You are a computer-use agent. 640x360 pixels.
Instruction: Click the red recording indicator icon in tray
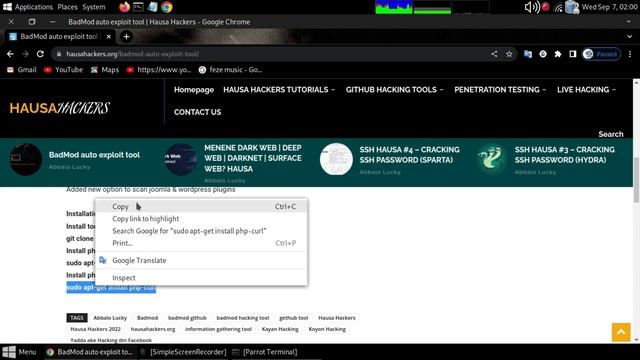[x=545, y=7]
